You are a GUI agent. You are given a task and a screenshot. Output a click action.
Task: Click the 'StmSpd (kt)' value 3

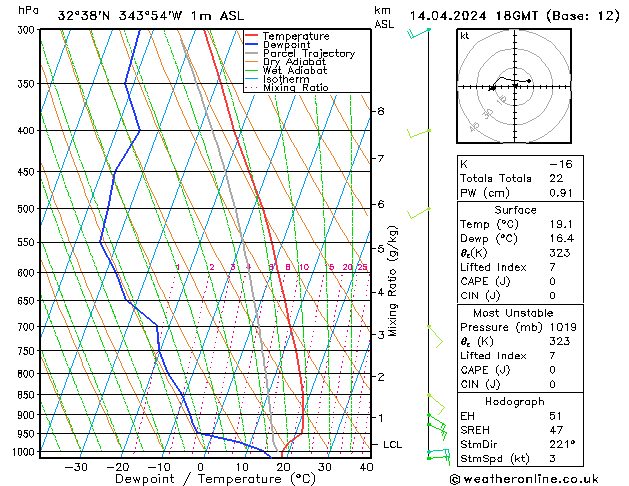tap(552, 459)
